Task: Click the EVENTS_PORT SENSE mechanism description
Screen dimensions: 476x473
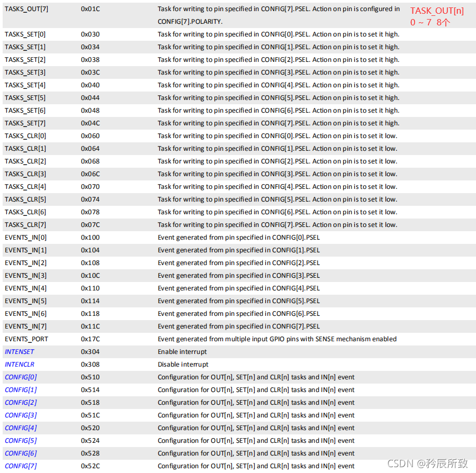Action: [x=277, y=339]
